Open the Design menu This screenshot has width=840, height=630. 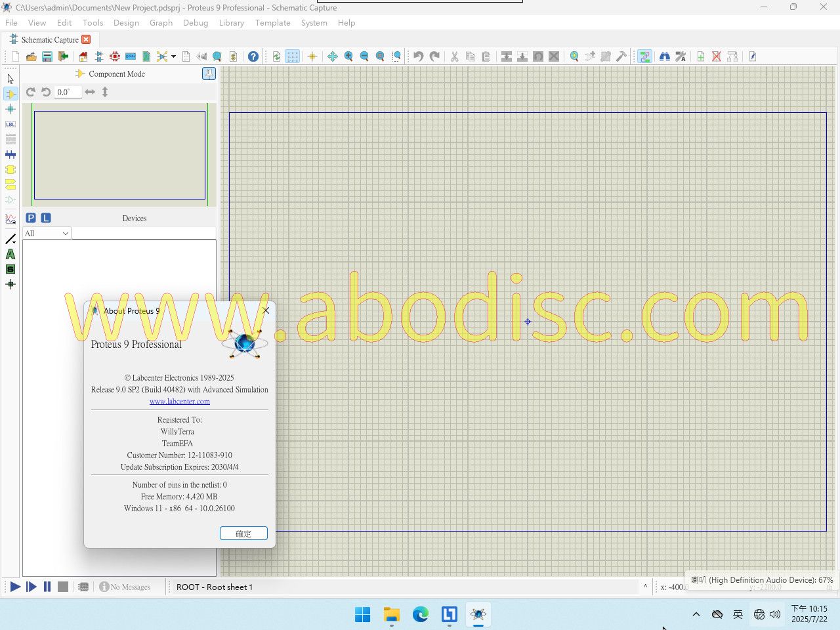tap(126, 22)
